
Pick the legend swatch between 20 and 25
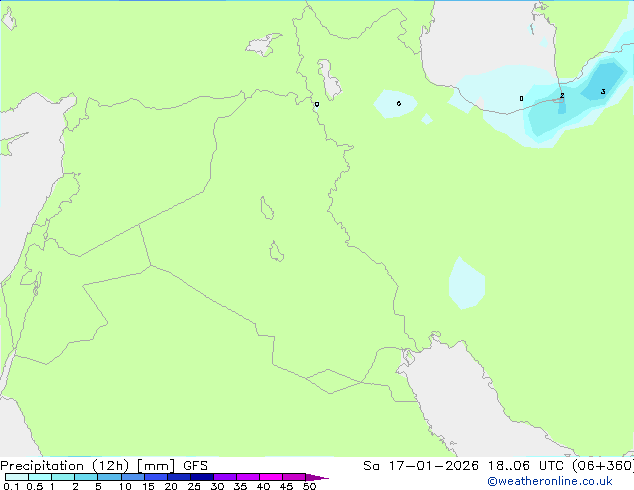click(179, 477)
